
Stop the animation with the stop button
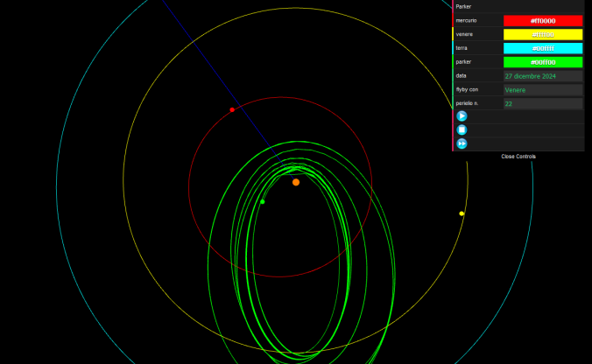click(x=462, y=129)
